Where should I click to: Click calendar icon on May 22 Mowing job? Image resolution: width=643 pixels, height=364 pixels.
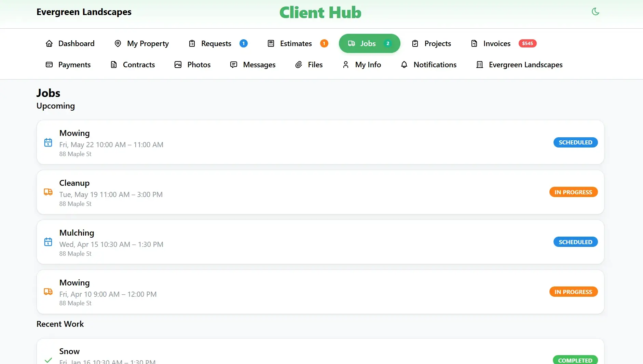point(48,142)
